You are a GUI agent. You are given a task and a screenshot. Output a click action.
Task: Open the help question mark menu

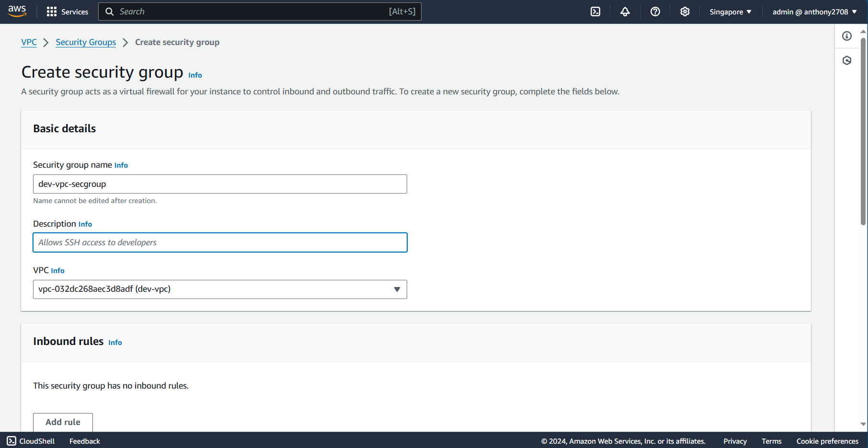click(655, 12)
